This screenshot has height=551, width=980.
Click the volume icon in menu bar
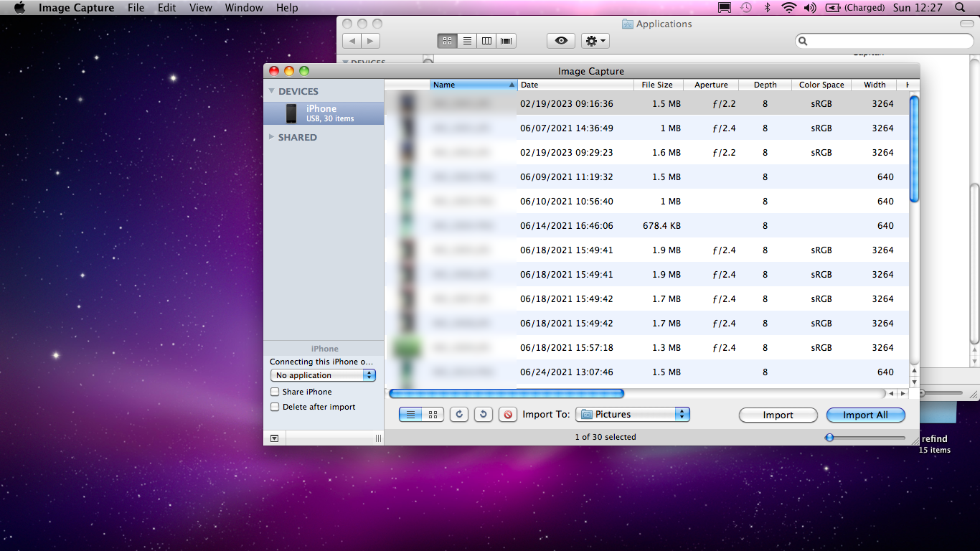point(810,8)
